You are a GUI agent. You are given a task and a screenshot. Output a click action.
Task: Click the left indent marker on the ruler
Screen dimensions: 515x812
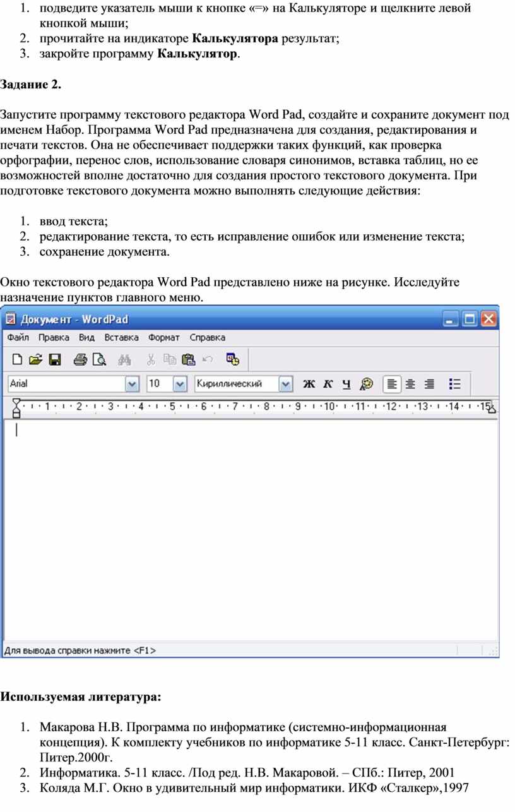tap(16, 407)
